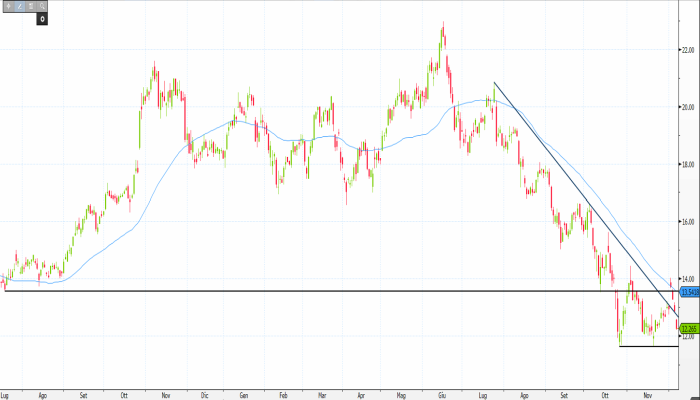Open the notes document tool icon

click(31, 6)
